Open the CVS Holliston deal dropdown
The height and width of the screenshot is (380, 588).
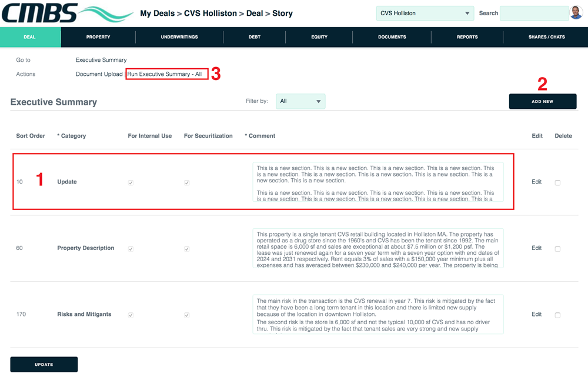click(425, 13)
